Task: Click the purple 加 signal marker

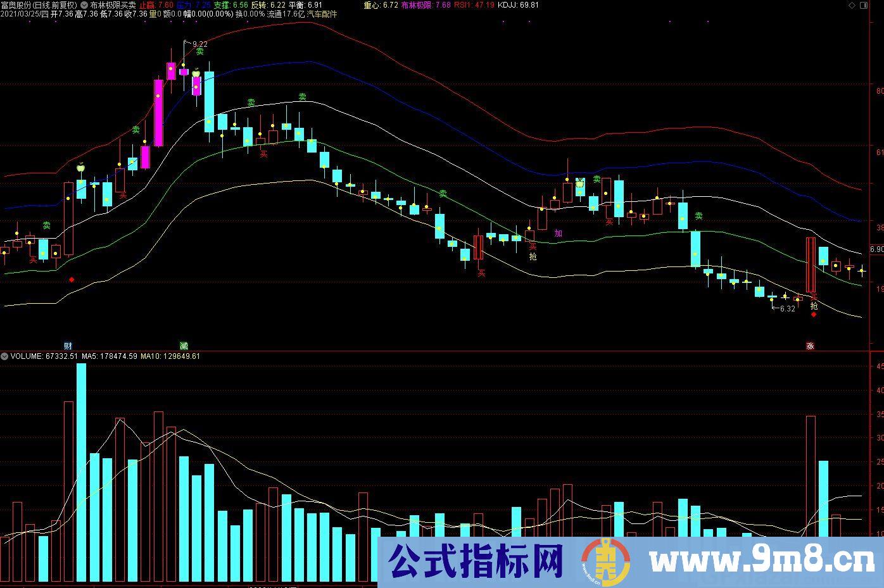Action: 559,234
